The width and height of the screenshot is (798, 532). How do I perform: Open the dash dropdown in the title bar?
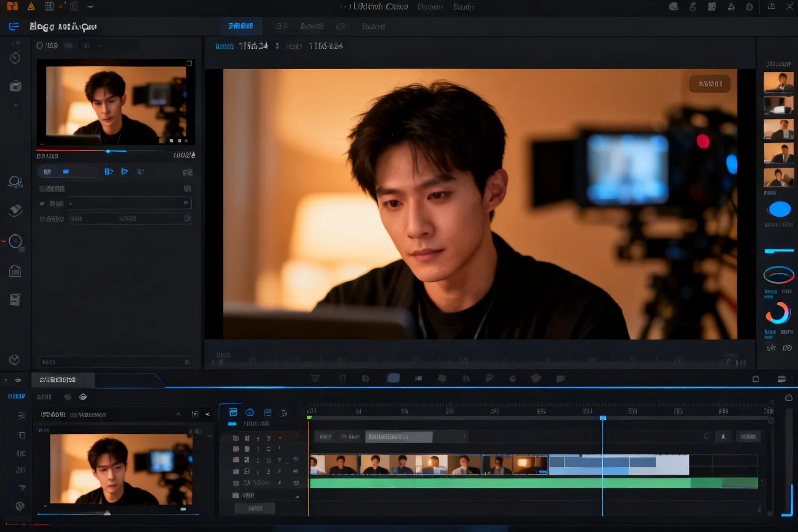[90, 7]
